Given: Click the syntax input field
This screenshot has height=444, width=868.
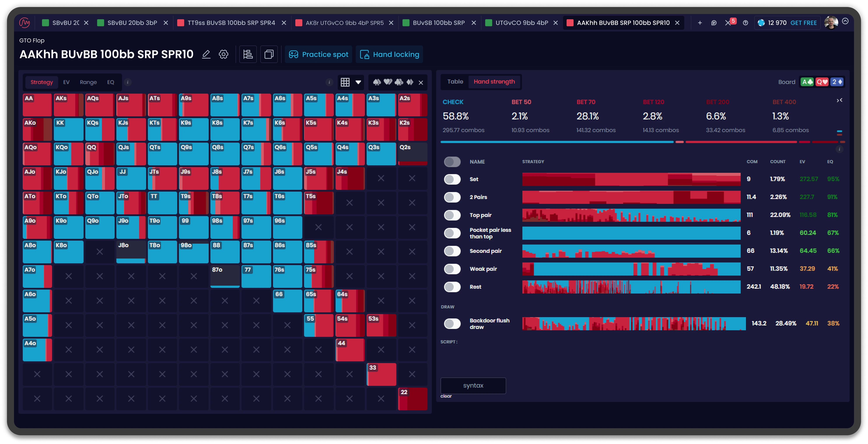Looking at the screenshot, I should 473,385.
